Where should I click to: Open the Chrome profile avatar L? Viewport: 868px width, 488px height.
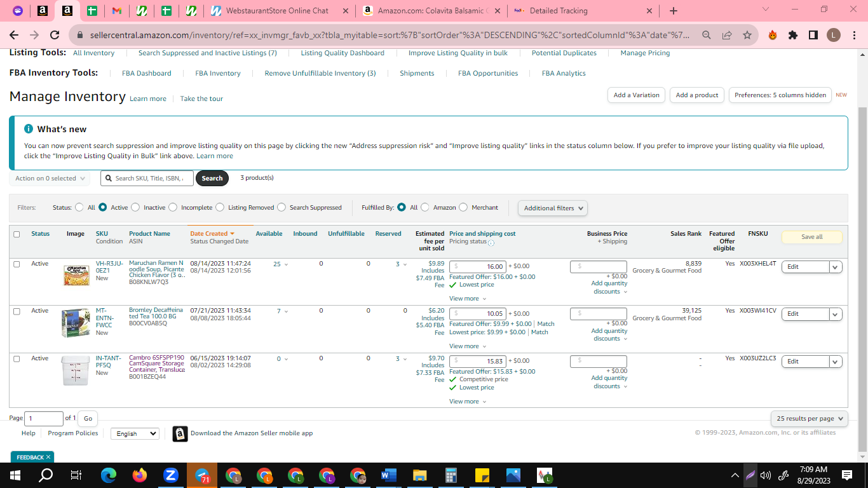[832, 36]
